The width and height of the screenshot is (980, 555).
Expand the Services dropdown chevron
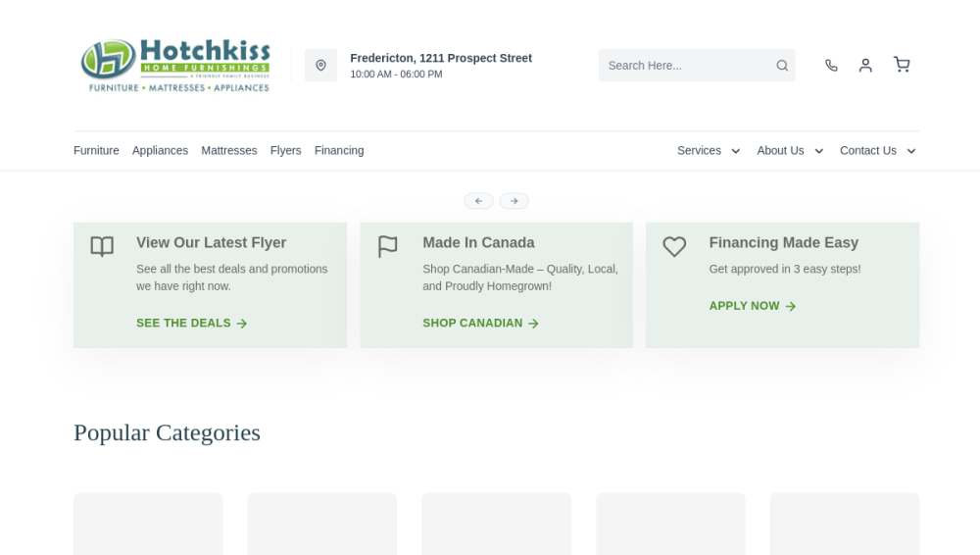click(x=736, y=151)
